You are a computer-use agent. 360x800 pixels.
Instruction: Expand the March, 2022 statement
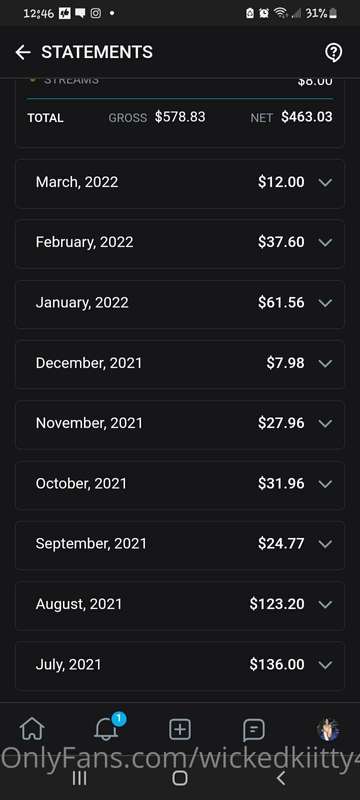tap(180, 182)
